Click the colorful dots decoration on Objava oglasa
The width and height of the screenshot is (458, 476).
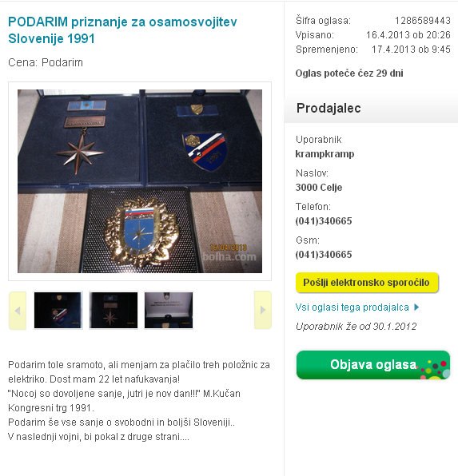[x=435, y=369]
